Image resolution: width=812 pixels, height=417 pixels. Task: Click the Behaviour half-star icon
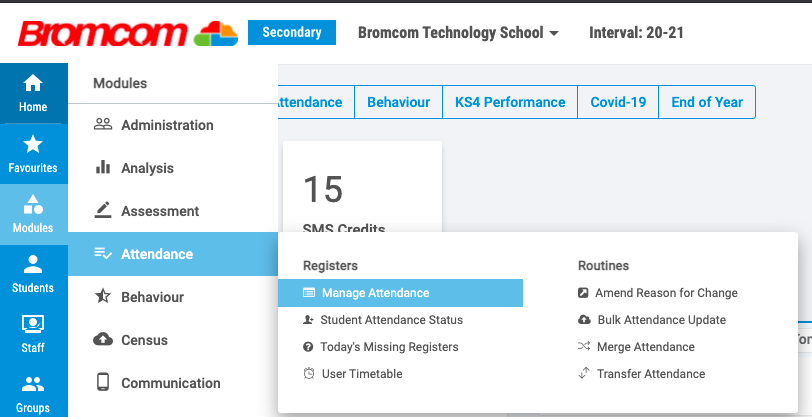(x=103, y=296)
